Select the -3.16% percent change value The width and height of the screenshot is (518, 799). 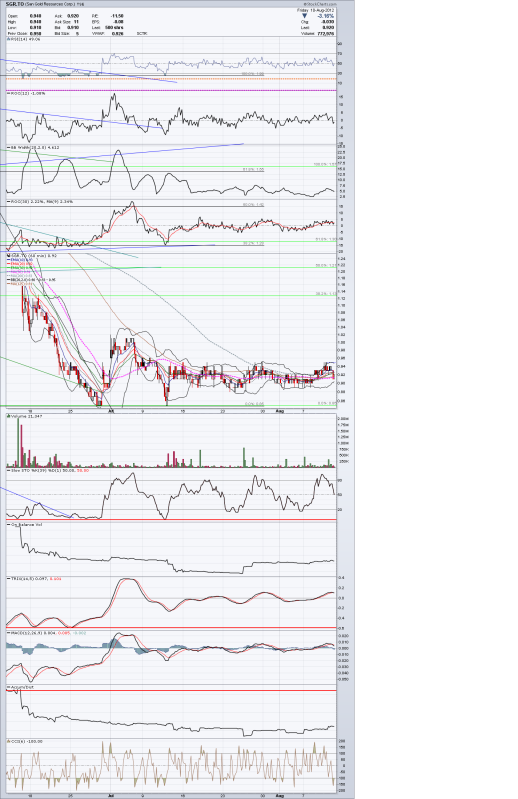326,16
